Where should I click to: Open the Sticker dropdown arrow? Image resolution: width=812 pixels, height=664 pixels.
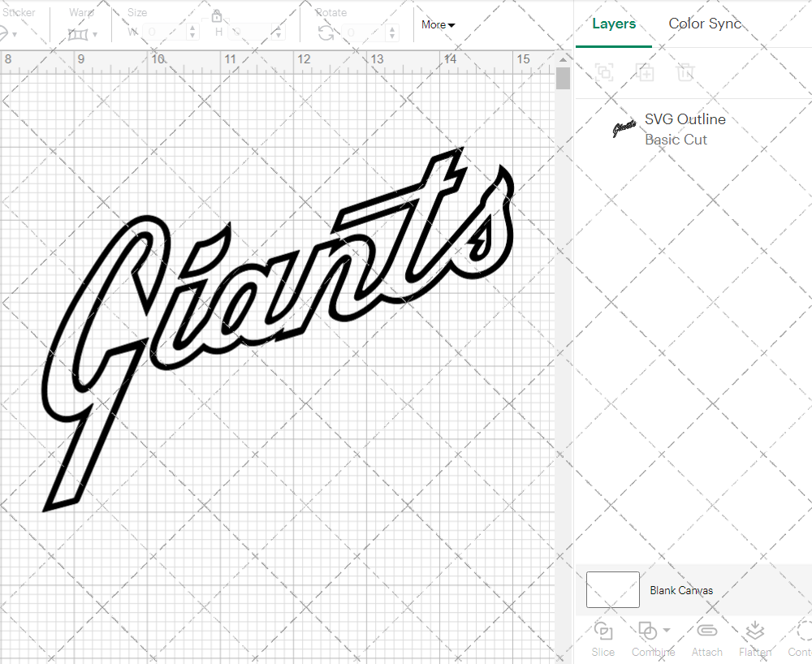tap(15, 34)
